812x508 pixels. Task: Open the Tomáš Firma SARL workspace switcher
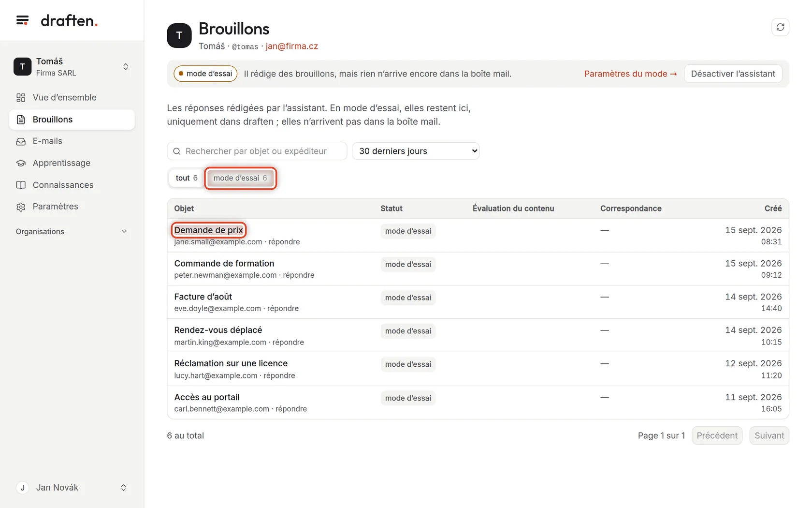pyautogui.click(x=72, y=67)
